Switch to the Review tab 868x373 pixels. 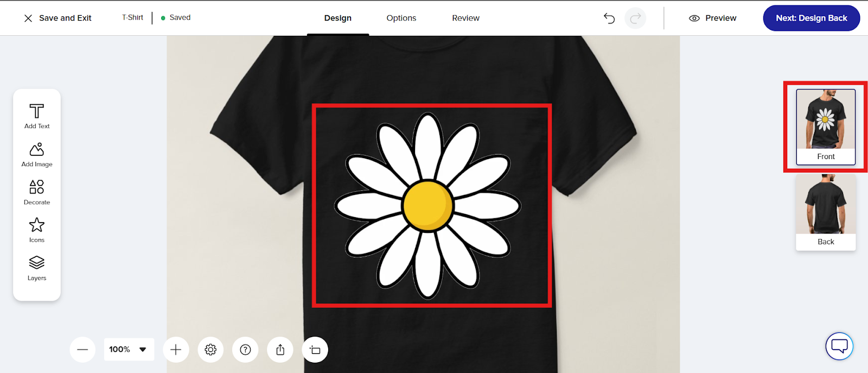tap(465, 18)
